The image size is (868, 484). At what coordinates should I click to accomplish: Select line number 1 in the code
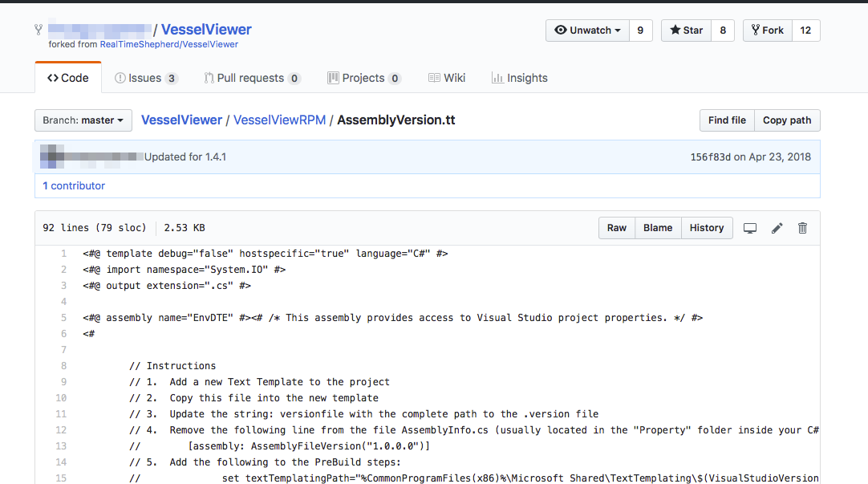point(63,254)
